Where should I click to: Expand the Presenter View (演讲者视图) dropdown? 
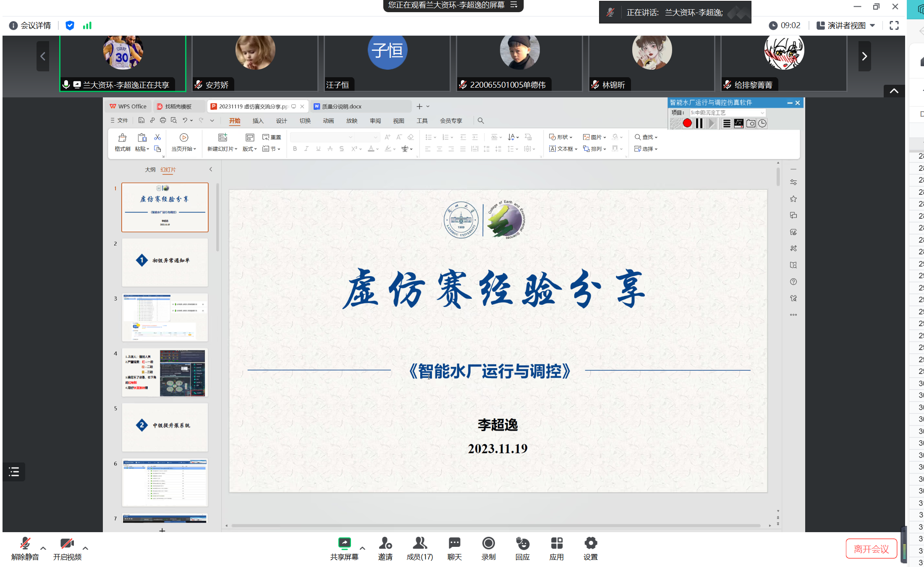(873, 26)
